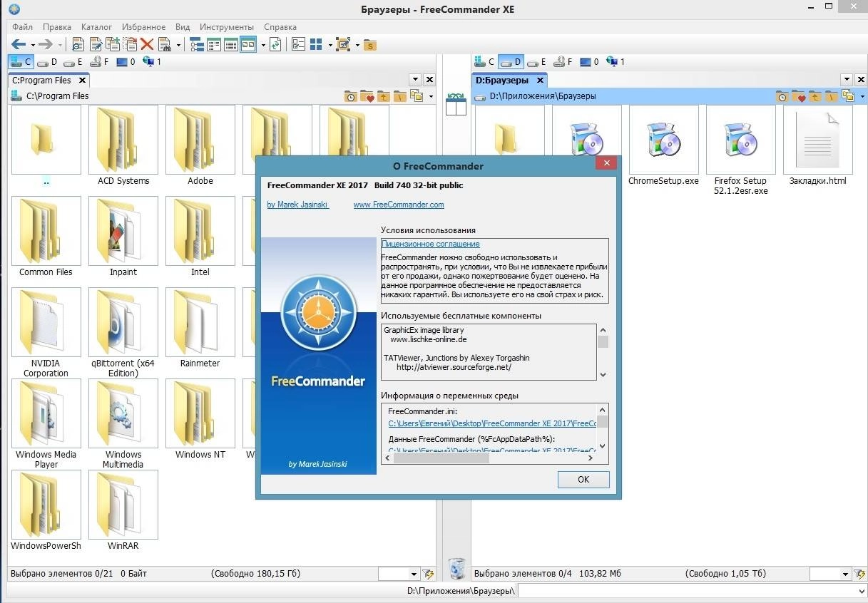This screenshot has width=868, height=603.
Task: Select desktop drive 0 in left panel
Action: tap(126, 62)
